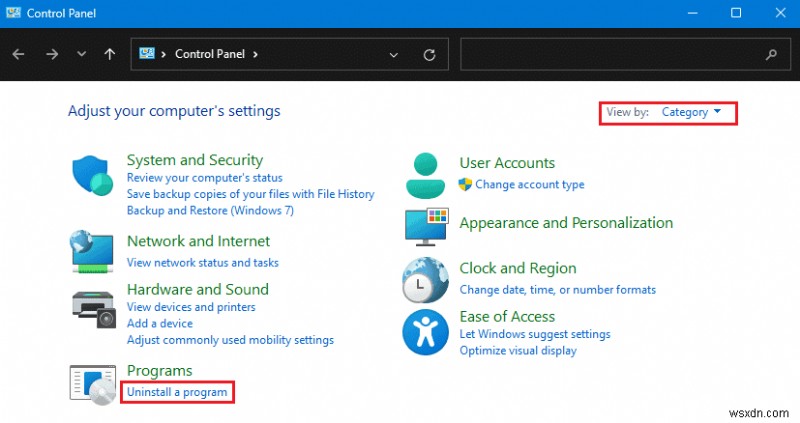
Task: Open Ease of Access category
Action: click(507, 317)
